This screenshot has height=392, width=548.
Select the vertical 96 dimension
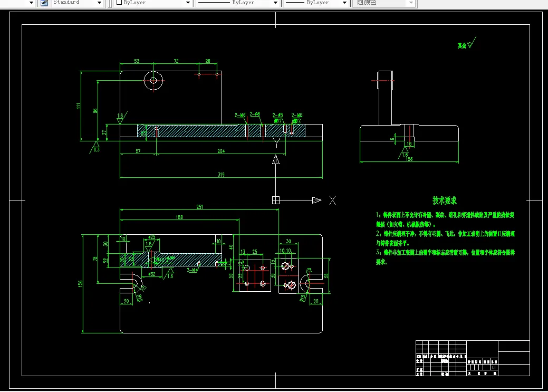(x=95, y=111)
